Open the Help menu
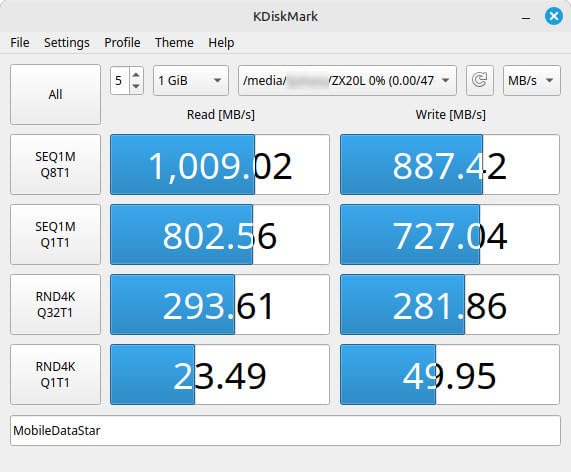Screen dimensions: 571x472 pos(221,43)
